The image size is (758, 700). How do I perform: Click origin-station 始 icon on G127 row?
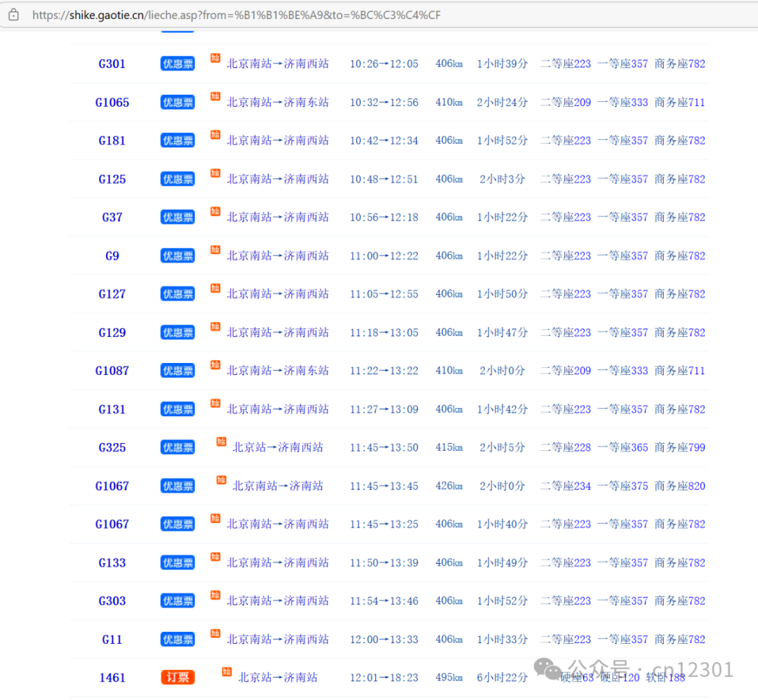click(x=215, y=289)
